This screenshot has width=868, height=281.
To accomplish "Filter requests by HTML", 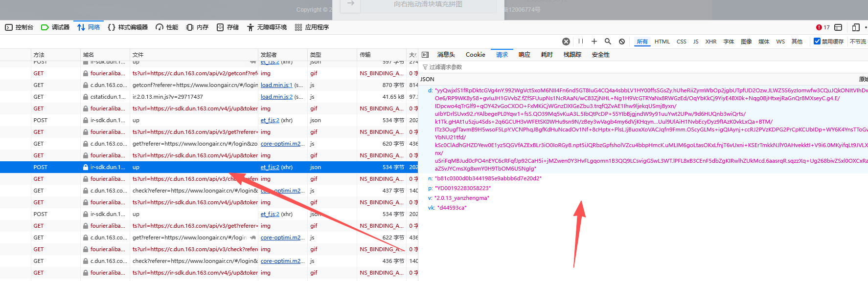I will 662,42.
